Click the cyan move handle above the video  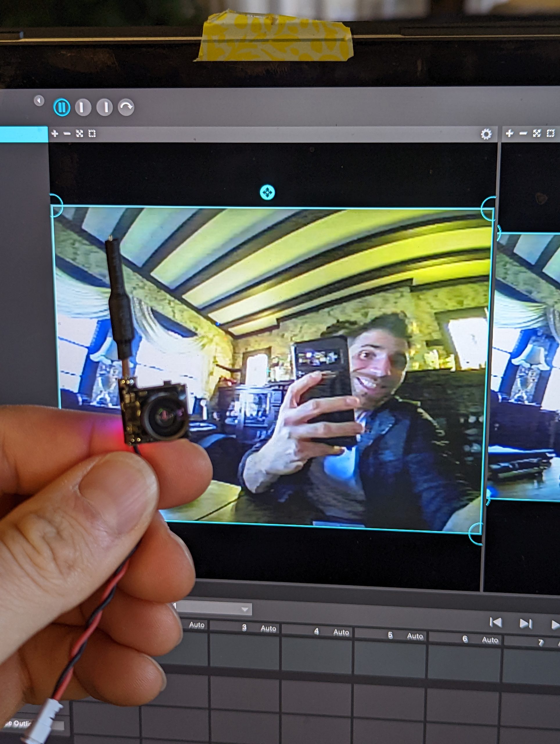267,192
